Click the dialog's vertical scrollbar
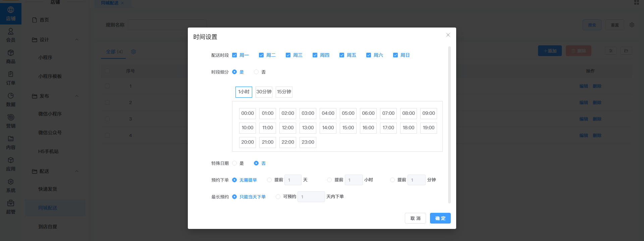The width and height of the screenshot is (644, 241). pos(449,125)
